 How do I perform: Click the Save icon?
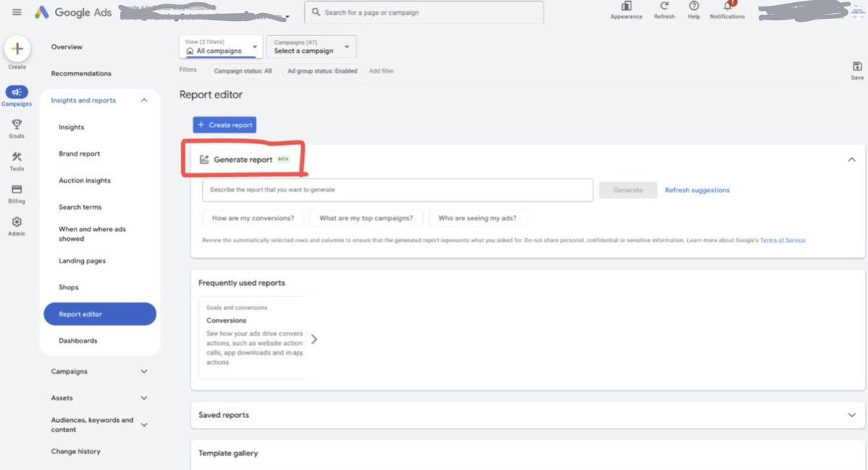(857, 67)
